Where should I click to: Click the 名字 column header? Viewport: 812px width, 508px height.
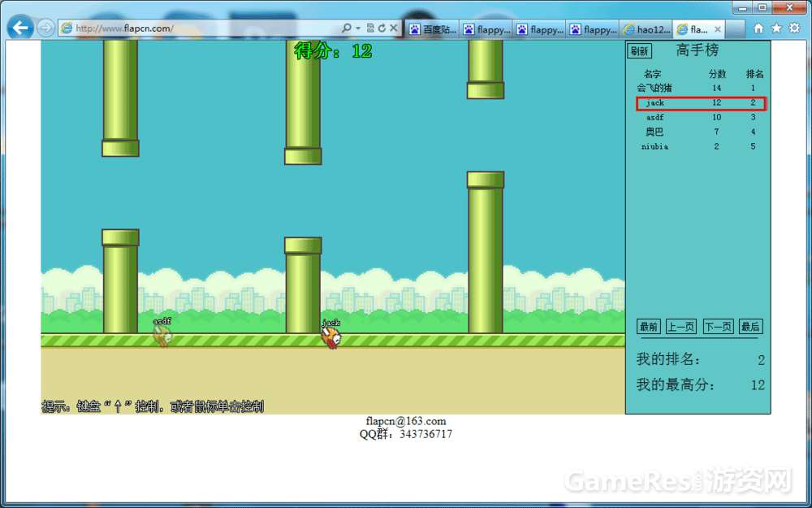[653, 74]
